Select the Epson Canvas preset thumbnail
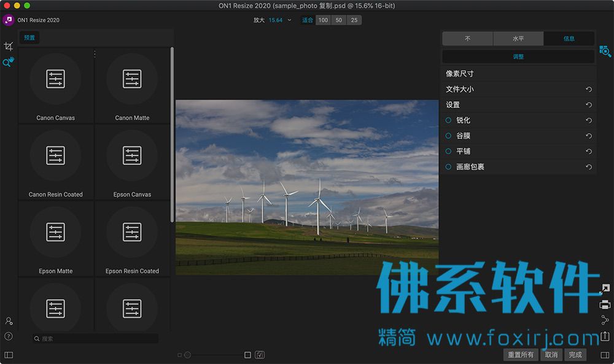 (x=132, y=163)
